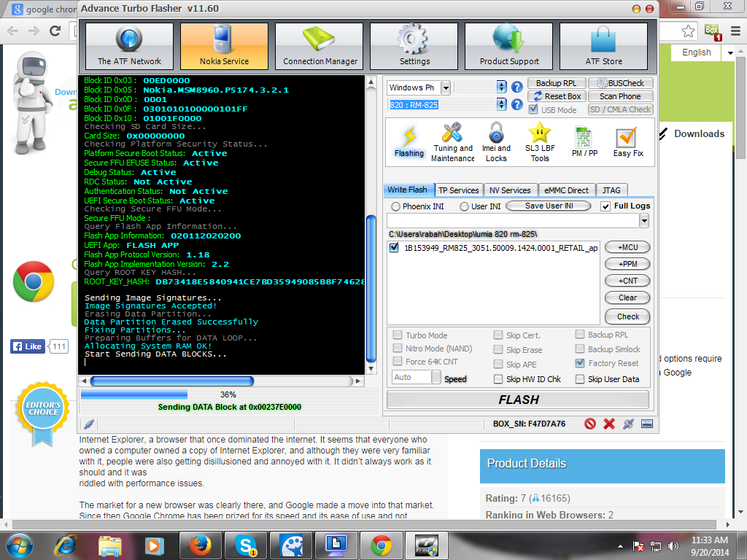Enable Skip HW ID Chk option
747x560 pixels.
(x=498, y=379)
